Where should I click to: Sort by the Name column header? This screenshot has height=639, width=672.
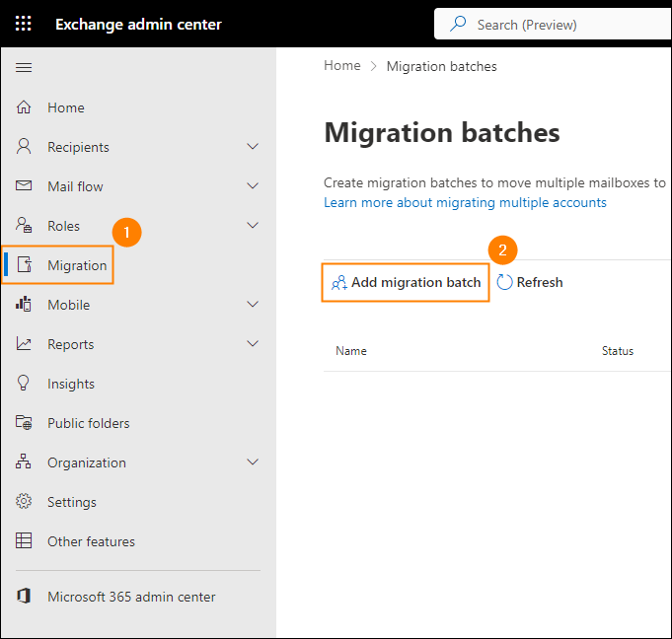point(351,351)
